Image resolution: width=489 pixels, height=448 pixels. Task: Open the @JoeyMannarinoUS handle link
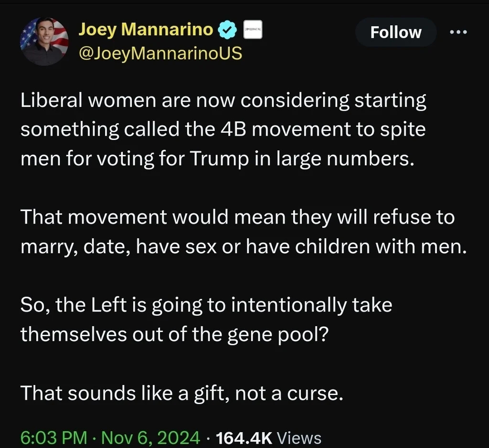(x=160, y=53)
